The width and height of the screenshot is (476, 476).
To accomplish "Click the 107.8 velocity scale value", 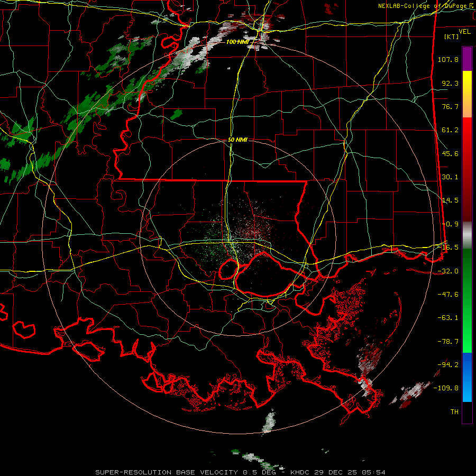I will [448, 59].
